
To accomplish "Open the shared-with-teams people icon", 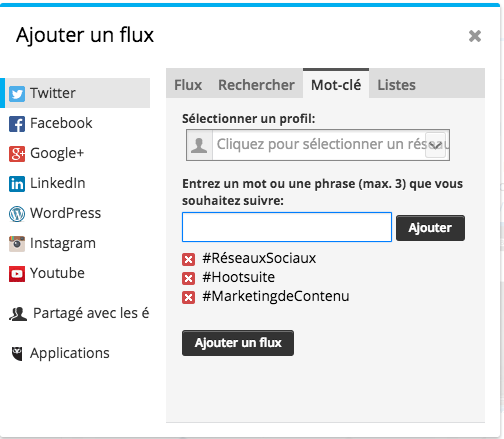I will 18,314.
